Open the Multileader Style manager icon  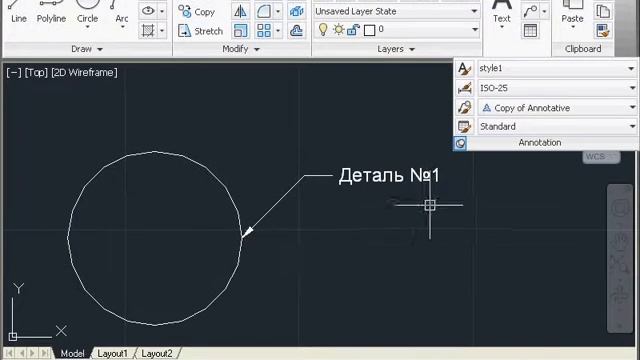point(464,107)
